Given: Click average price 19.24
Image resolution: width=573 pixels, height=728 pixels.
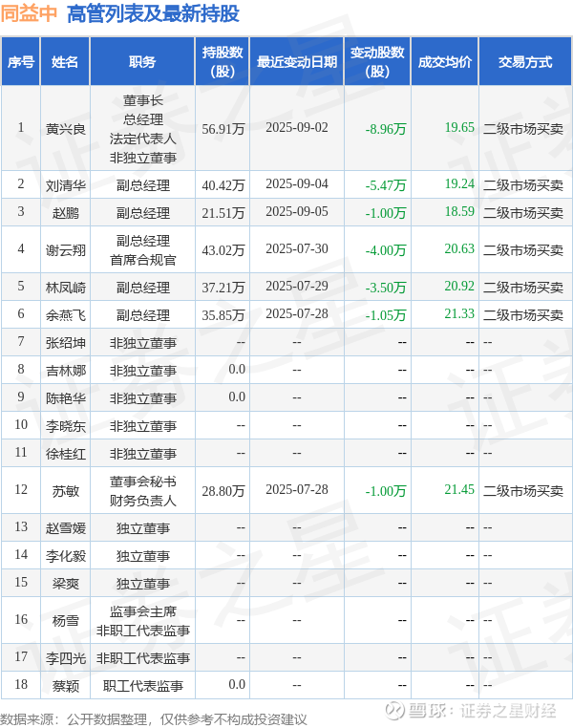Looking at the screenshot, I should 459,183.
